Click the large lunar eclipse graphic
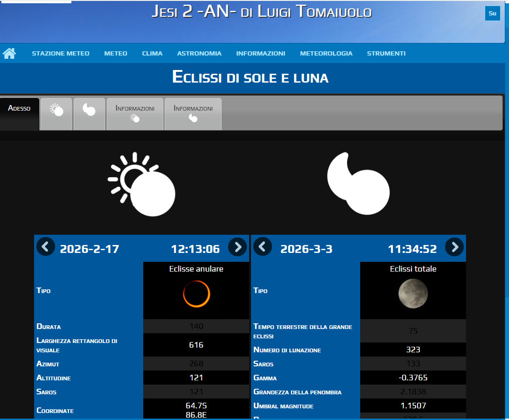The height and width of the screenshot is (420, 509). tap(358, 182)
